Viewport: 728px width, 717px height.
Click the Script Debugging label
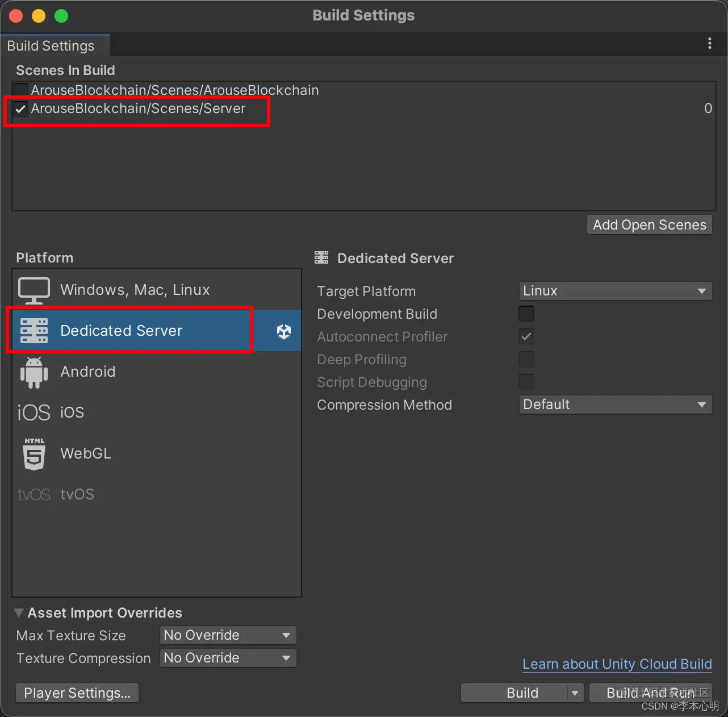[x=372, y=382]
